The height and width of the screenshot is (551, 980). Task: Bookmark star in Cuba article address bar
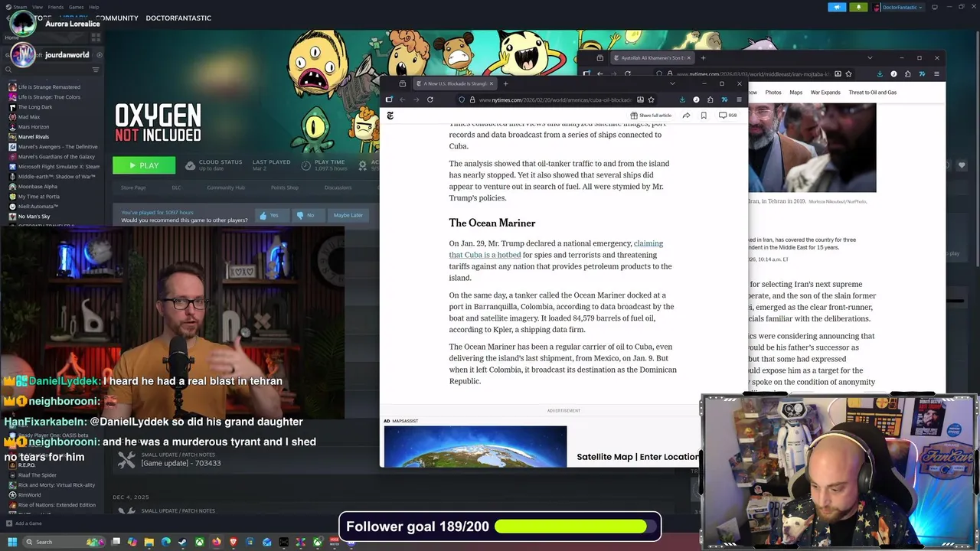pyautogui.click(x=651, y=99)
